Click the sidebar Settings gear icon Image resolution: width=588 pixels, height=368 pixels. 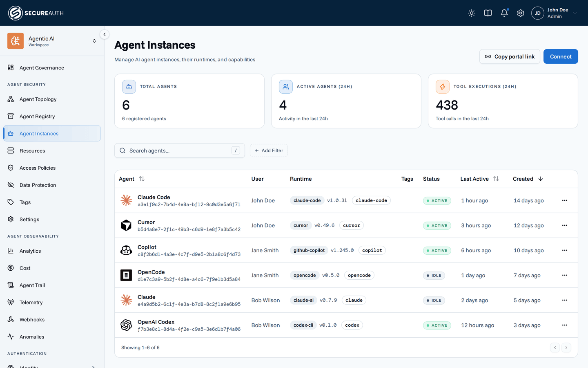(x=11, y=219)
